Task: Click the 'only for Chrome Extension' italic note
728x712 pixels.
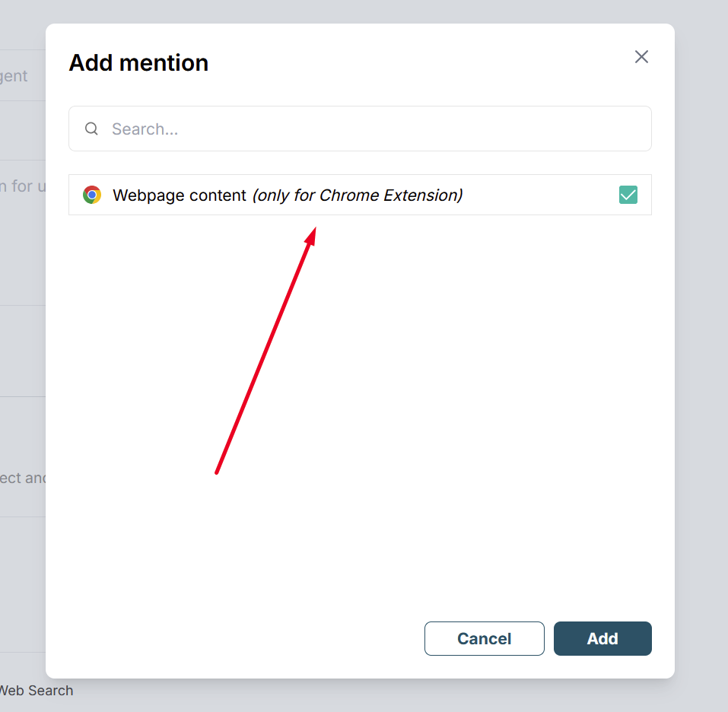Action: pyautogui.click(x=358, y=195)
